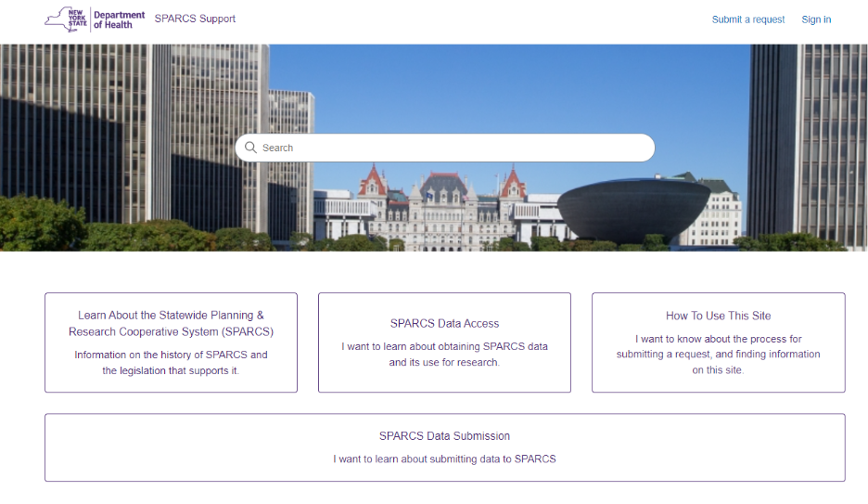868x504 pixels.
Task: Click the Sign in link
Action: click(816, 19)
